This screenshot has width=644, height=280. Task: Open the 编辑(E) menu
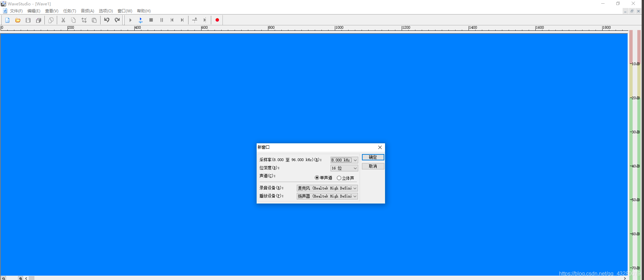[x=34, y=11]
